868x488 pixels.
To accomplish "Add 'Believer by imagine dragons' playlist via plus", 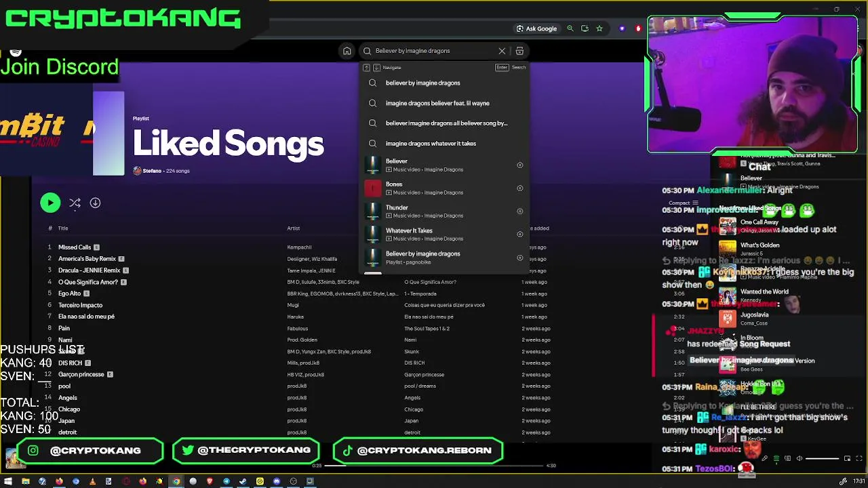I will click(520, 258).
